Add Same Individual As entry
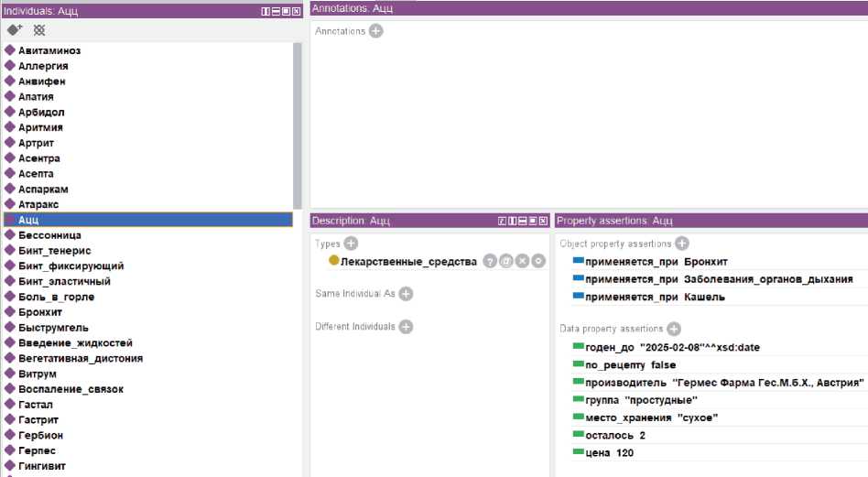The image size is (868, 477). (x=406, y=293)
